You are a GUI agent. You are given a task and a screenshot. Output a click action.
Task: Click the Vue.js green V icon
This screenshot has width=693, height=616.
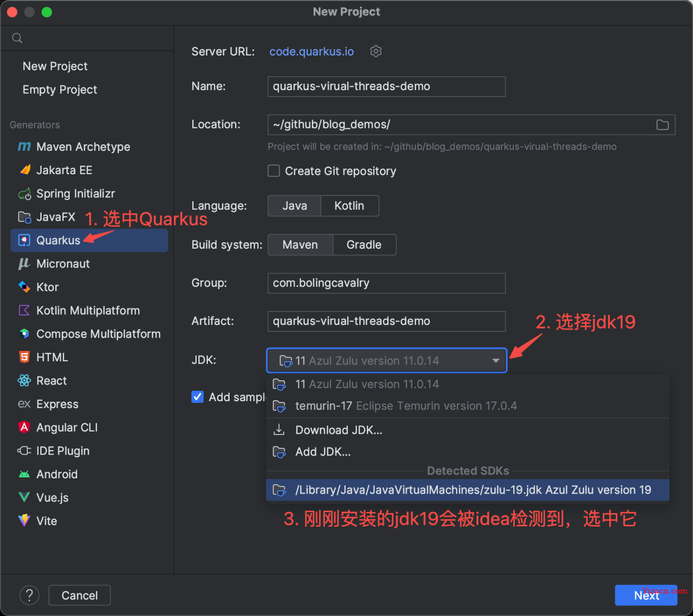coord(24,497)
